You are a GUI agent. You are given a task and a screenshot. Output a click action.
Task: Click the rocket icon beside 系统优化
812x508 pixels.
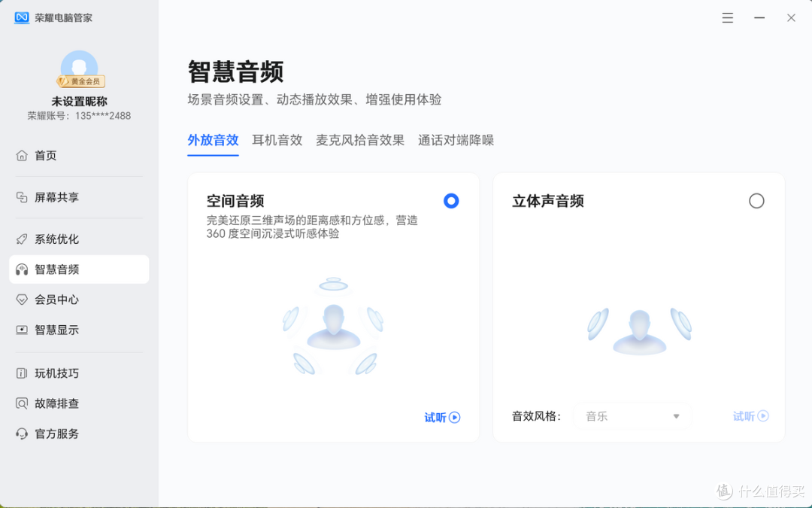(22, 239)
